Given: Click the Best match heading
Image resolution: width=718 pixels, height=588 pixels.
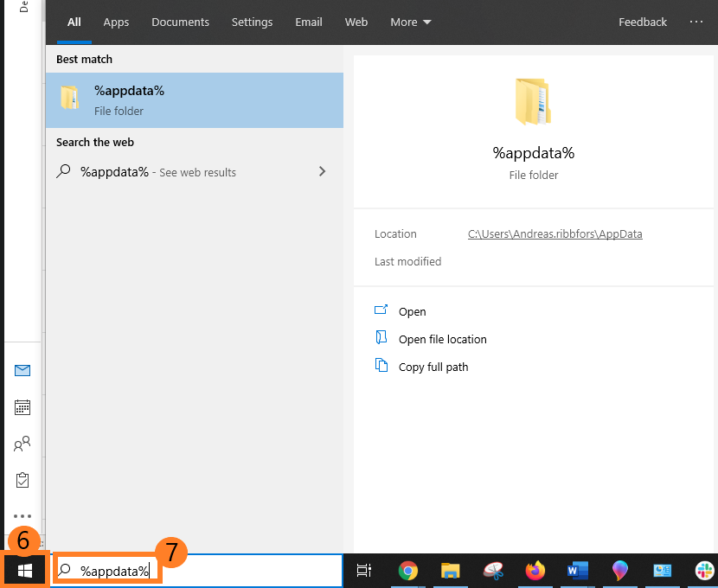Looking at the screenshot, I should point(84,59).
